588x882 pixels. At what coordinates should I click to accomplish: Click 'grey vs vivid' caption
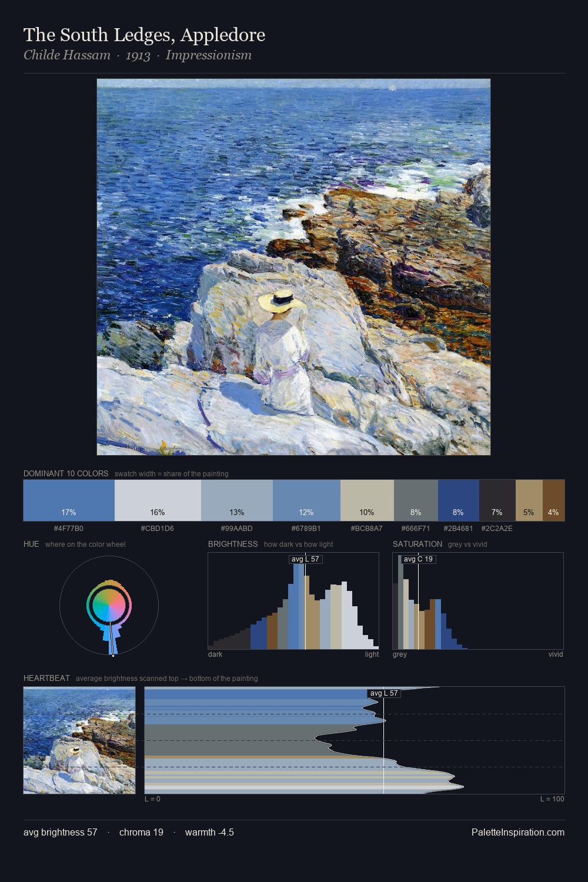tap(468, 544)
